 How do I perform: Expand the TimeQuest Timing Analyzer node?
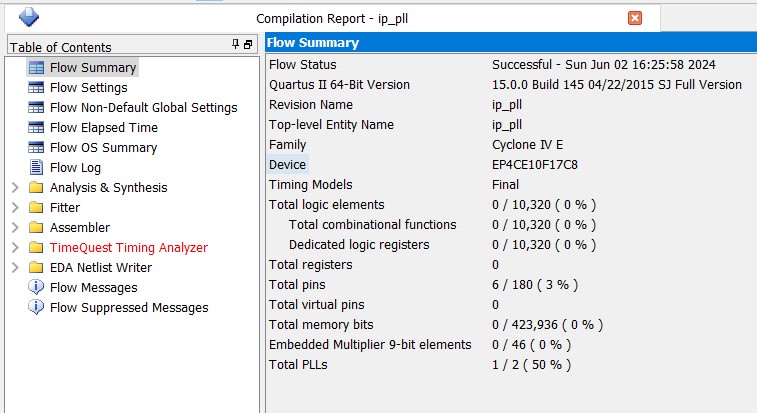point(14,248)
